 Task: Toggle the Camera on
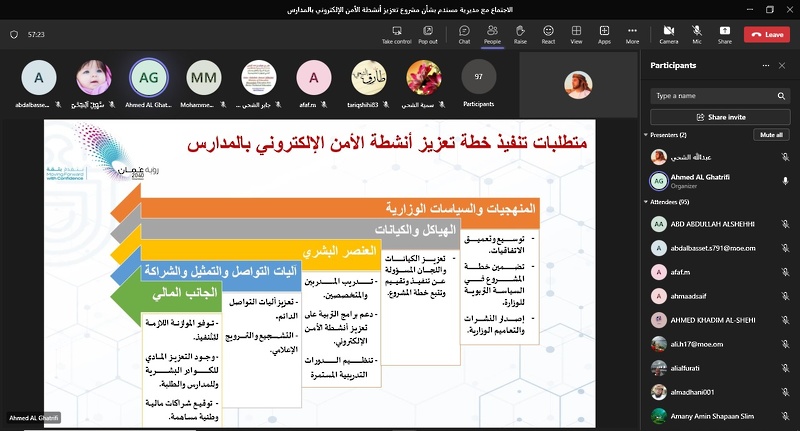click(668, 34)
